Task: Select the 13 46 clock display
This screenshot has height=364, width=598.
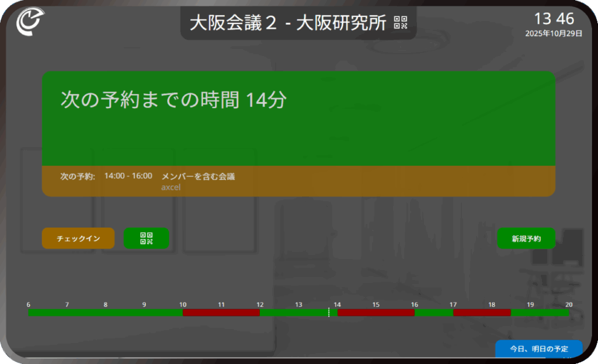Action: tap(554, 19)
